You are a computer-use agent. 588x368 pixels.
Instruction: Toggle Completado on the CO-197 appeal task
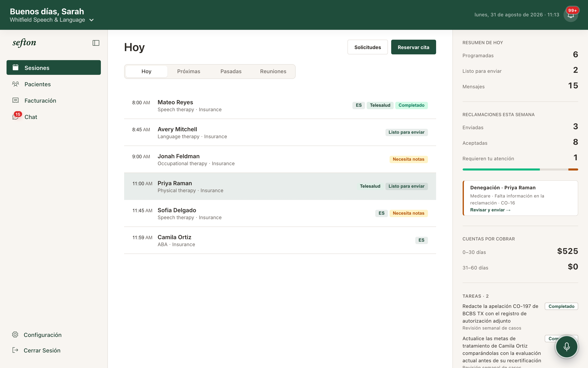tap(561, 306)
